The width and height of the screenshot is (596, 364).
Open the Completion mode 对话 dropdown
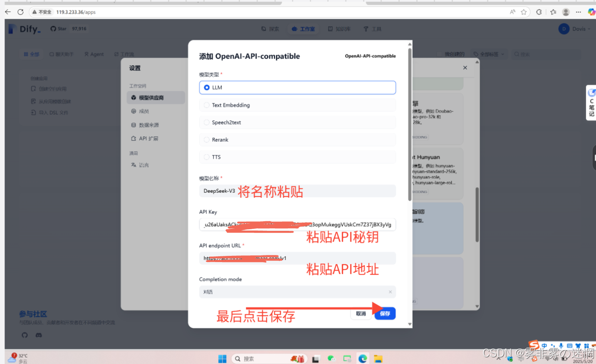(x=297, y=292)
